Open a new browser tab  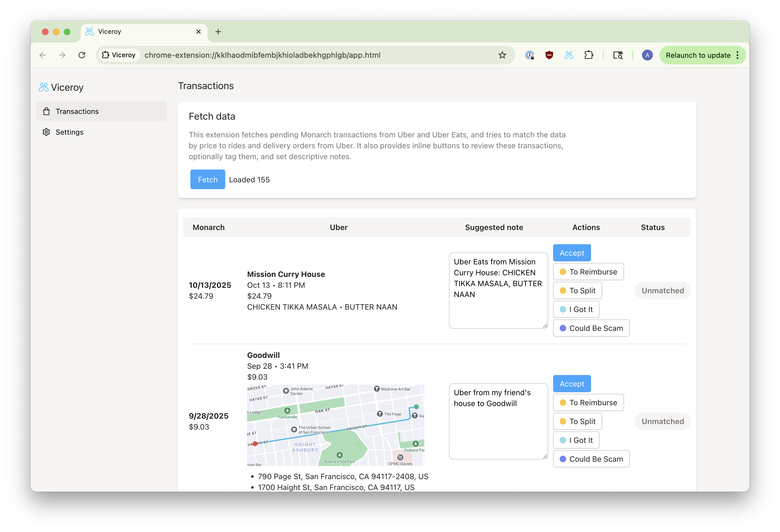point(218,32)
